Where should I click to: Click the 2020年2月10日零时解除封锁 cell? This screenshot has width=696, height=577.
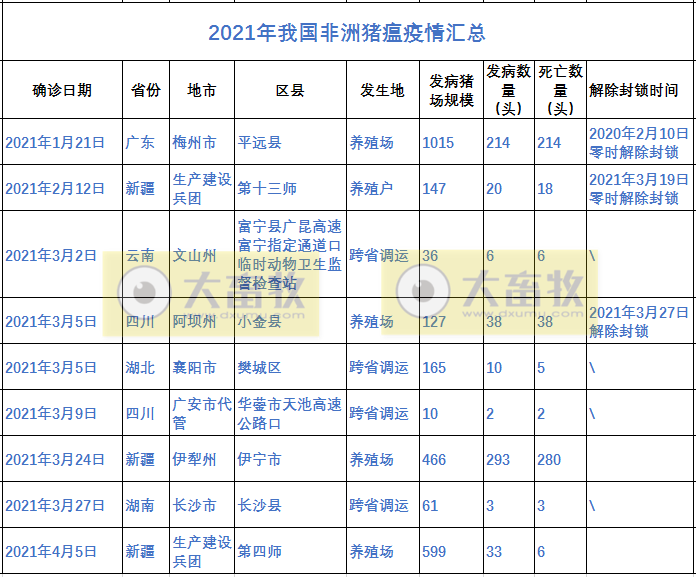(639, 142)
